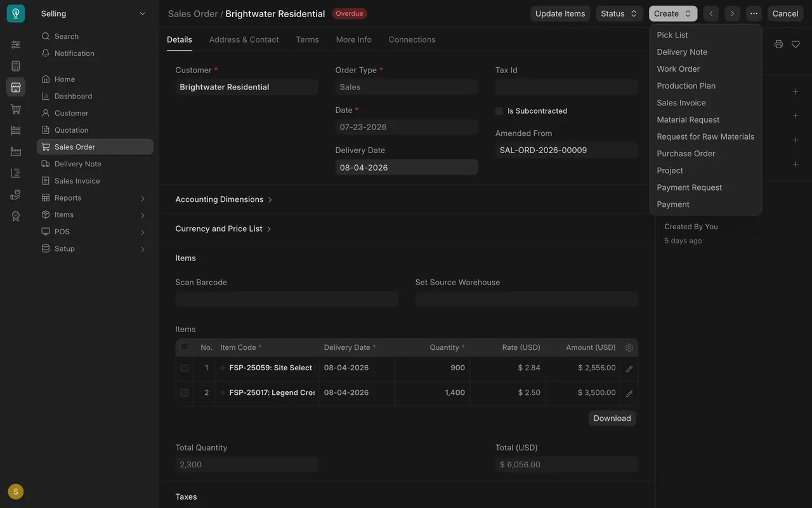Click the Delivery Date field 08-04-2026
The height and width of the screenshot is (508, 812).
pyautogui.click(x=407, y=168)
